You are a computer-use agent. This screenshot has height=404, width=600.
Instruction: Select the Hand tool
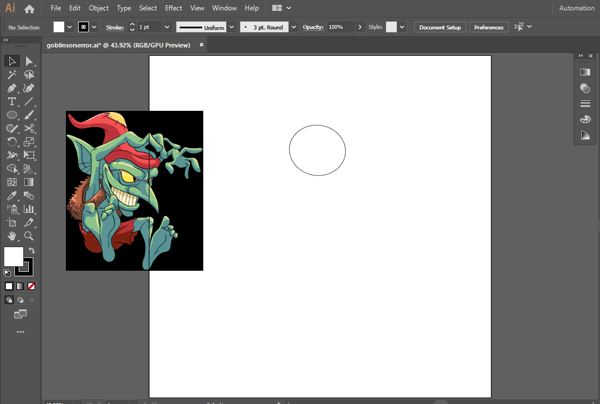tap(12, 236)
